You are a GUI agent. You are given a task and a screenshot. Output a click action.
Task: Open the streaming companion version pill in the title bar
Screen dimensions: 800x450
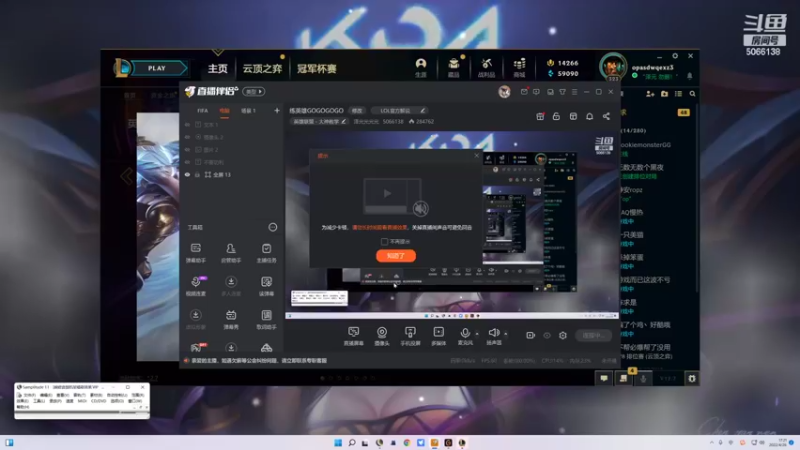[x=254, y=92]
